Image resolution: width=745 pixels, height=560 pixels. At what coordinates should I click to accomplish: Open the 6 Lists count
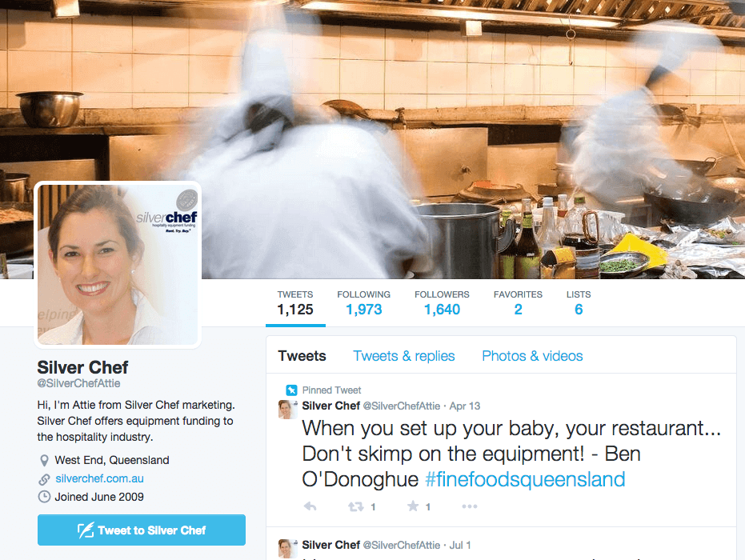click(x=579, y=302)
